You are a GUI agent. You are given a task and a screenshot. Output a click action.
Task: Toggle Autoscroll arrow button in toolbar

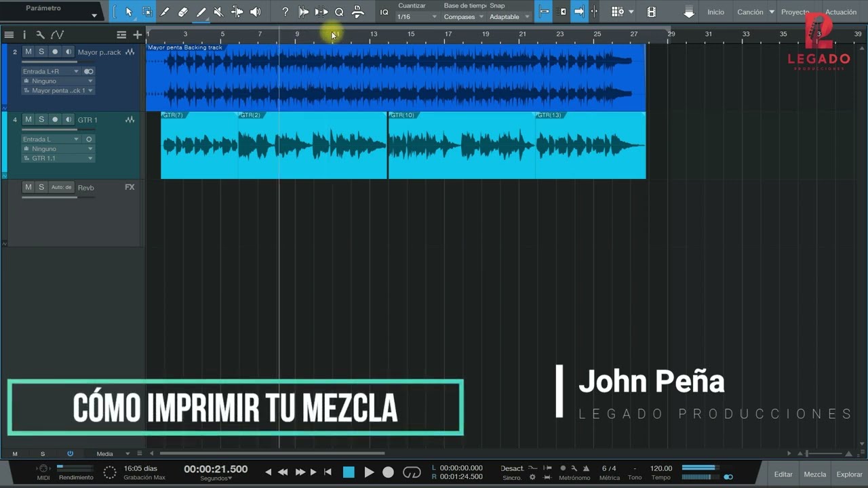coord(579,12)
